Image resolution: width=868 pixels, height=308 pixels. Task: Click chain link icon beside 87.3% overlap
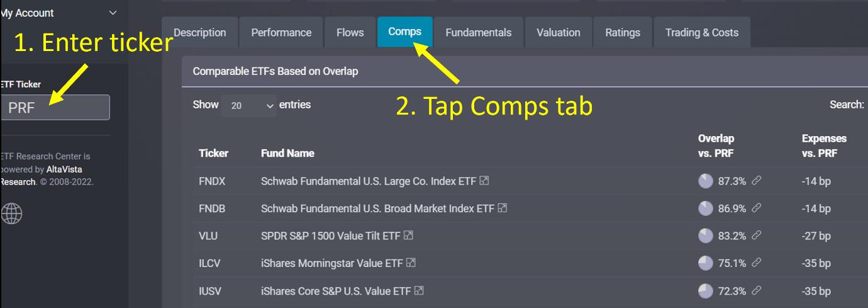(x=757, y=181)
